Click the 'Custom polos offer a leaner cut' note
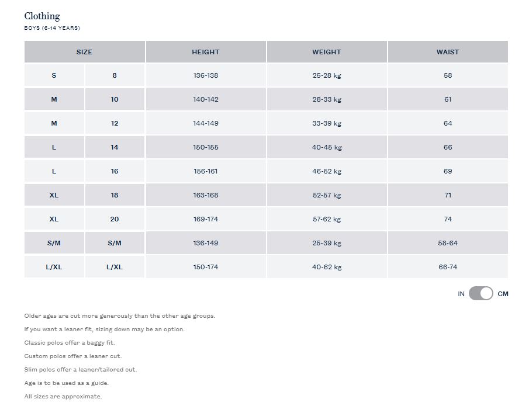The image size is (529, 420). 73,356
